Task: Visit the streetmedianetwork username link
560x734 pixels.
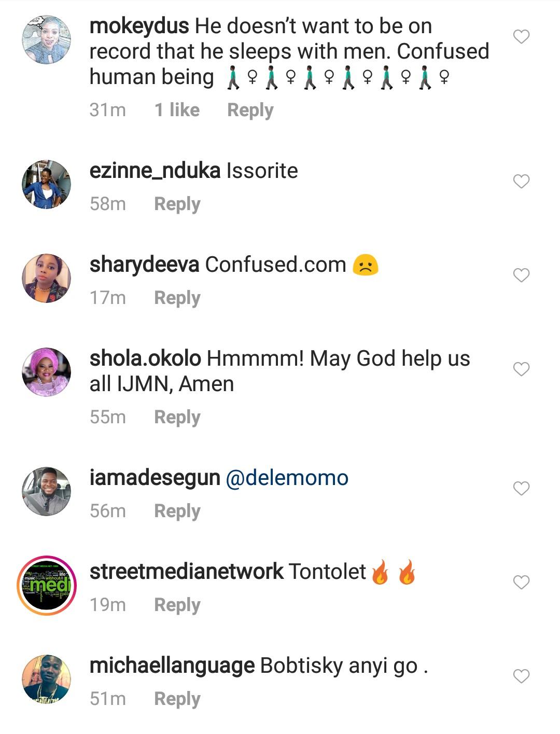Action: click(186, 572)
